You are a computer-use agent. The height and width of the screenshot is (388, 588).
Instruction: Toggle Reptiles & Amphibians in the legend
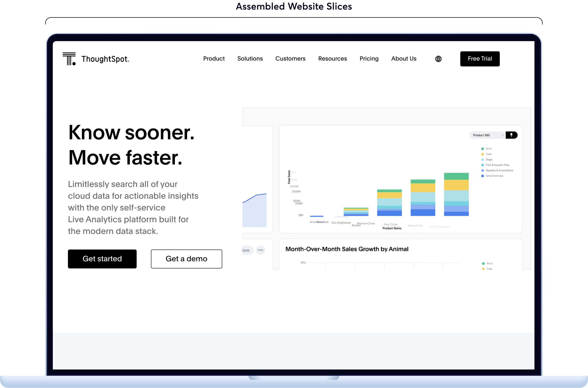tap(483, 170)
